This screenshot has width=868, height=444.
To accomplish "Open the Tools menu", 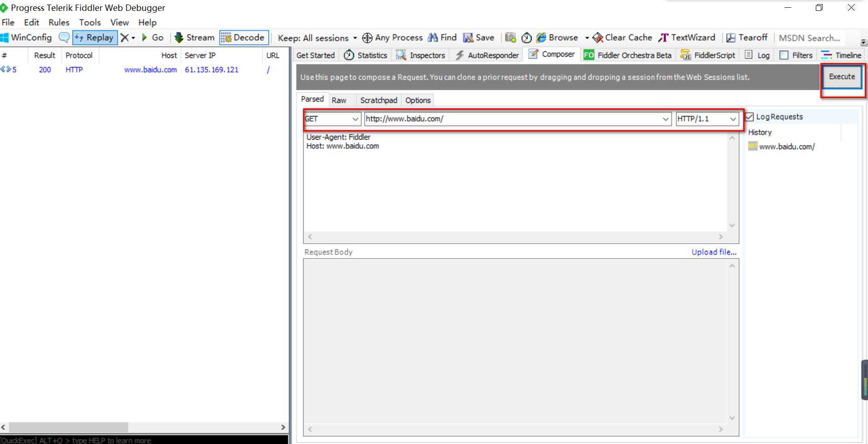I will coord(90,22).
